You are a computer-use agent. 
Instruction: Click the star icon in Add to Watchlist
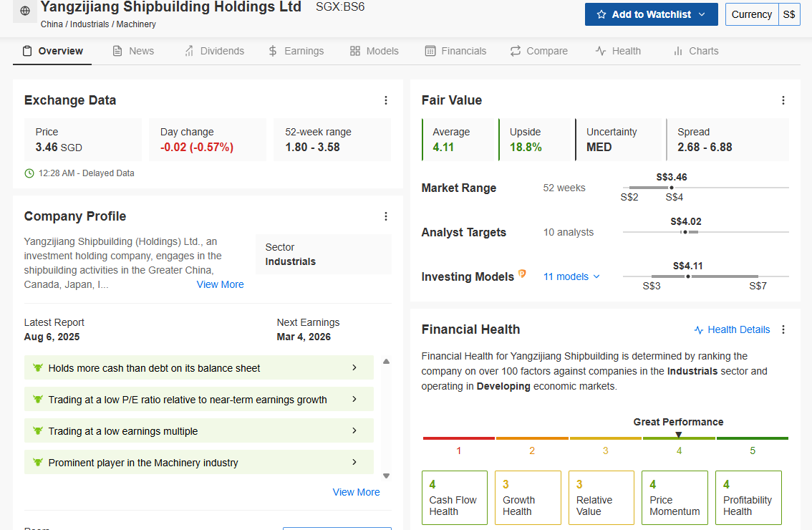point(601,14)
